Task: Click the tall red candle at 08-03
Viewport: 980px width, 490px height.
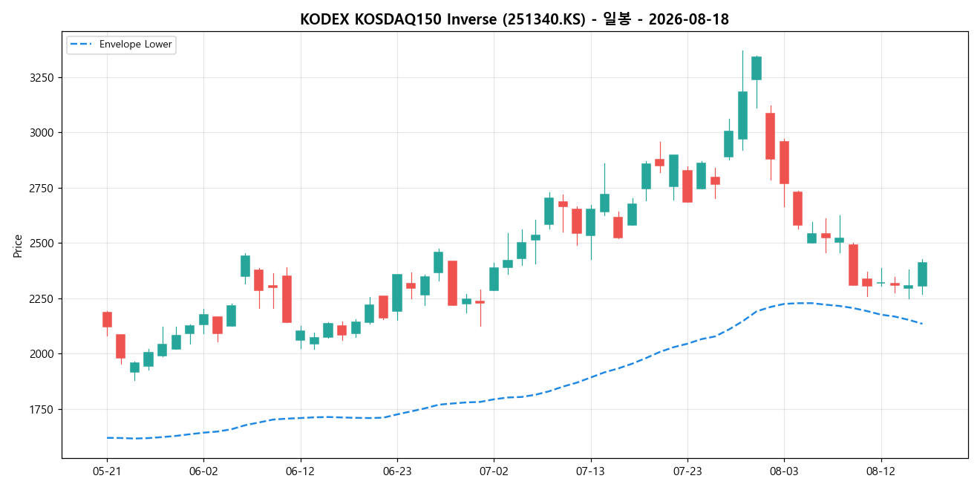Action: [x=784, y=163]
